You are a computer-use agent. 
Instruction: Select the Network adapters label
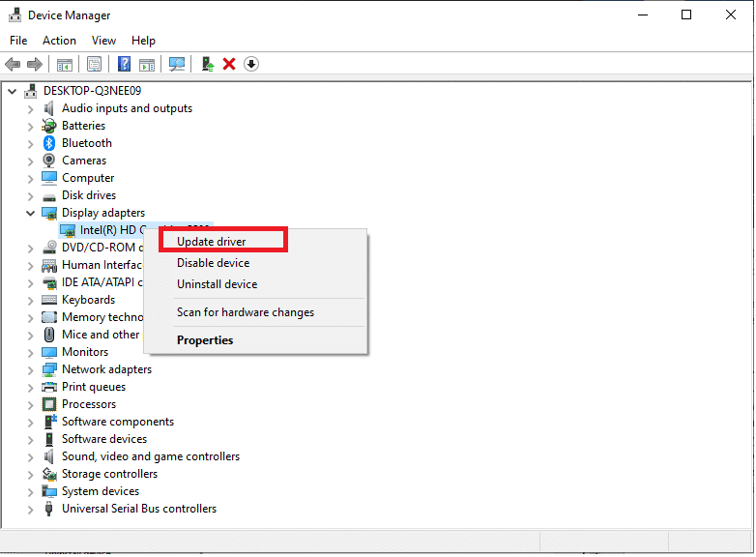[x=106, y=369]
